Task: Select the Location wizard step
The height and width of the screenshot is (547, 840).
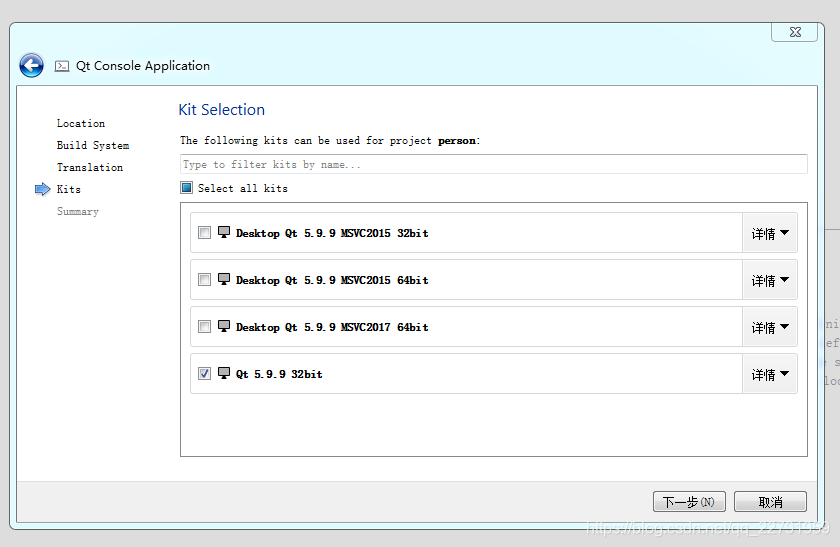Action: pos(81,123)
